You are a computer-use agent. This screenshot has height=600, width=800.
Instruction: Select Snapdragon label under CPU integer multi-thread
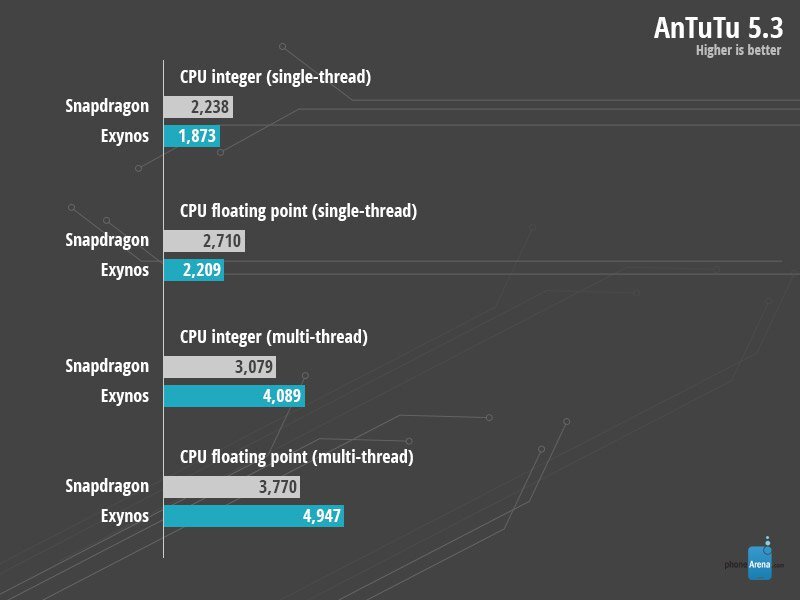(x=107, y=367)
